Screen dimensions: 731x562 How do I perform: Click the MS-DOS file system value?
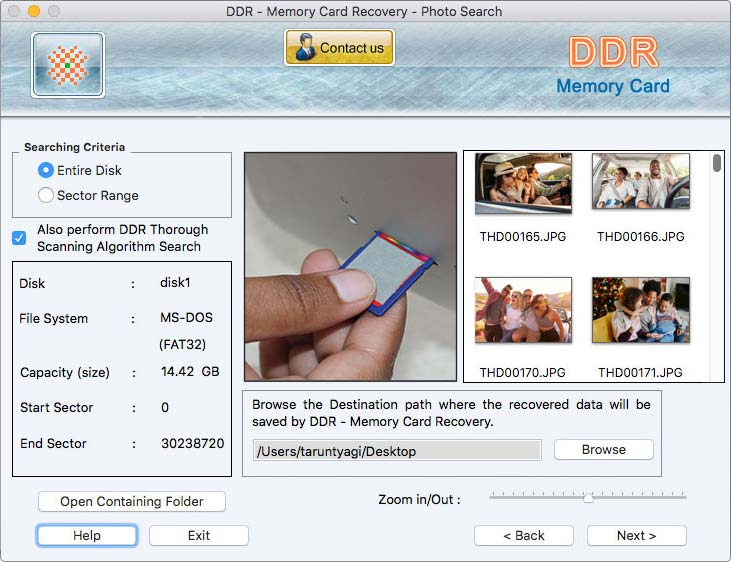[186, 318]
